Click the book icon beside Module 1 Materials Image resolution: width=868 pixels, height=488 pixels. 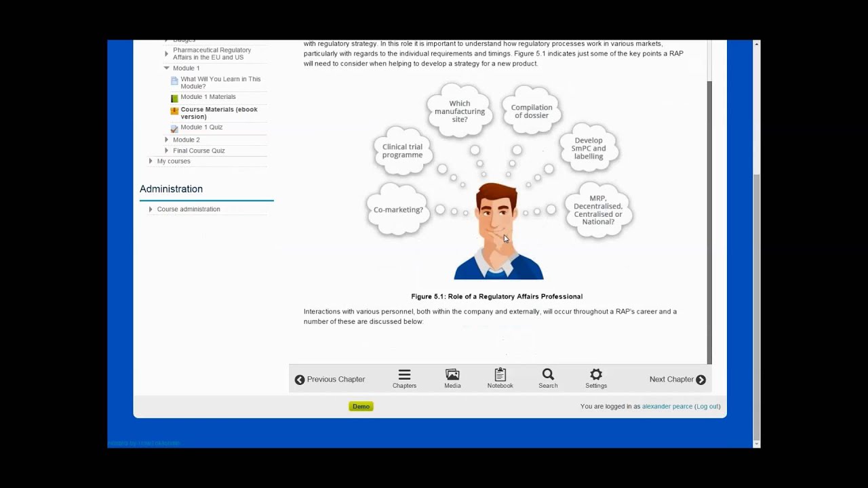(x=174, y=98)
